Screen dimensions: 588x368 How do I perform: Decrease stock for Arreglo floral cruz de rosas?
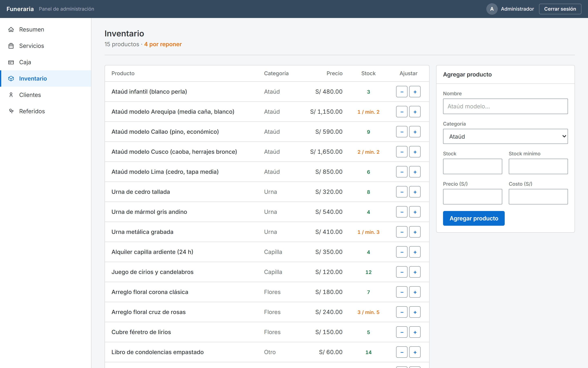click(402, 312)
